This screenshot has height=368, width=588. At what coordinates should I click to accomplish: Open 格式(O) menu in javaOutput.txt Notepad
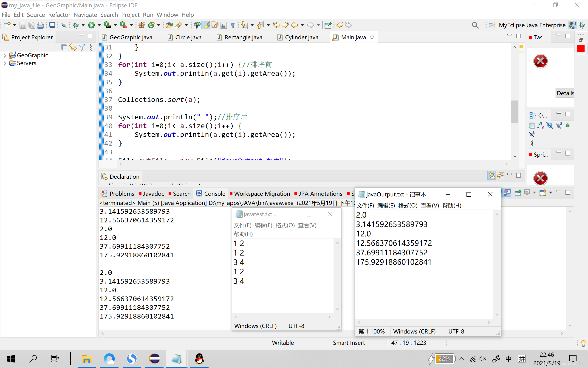coord(408,206)
